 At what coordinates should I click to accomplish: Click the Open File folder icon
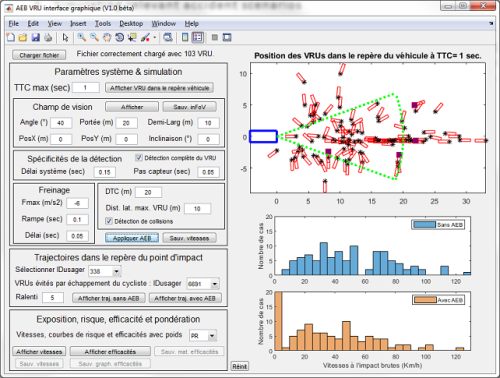tap(23, 37)
